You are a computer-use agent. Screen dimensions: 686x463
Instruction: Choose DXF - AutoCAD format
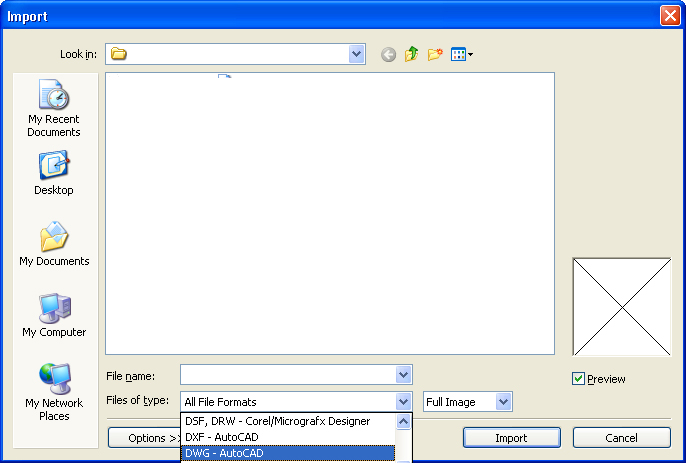(x=288, y=437)
